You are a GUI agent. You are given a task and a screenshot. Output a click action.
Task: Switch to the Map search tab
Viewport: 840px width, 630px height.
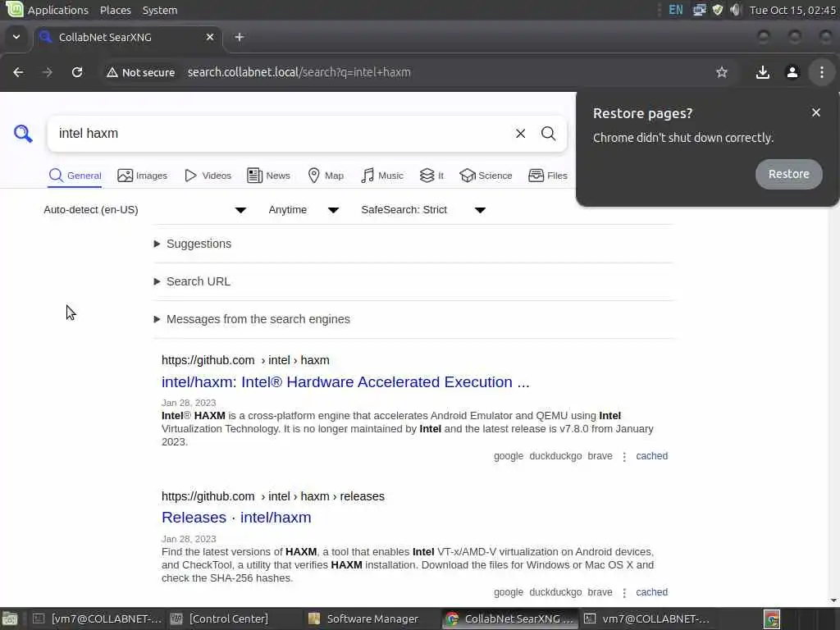(326, 176)
